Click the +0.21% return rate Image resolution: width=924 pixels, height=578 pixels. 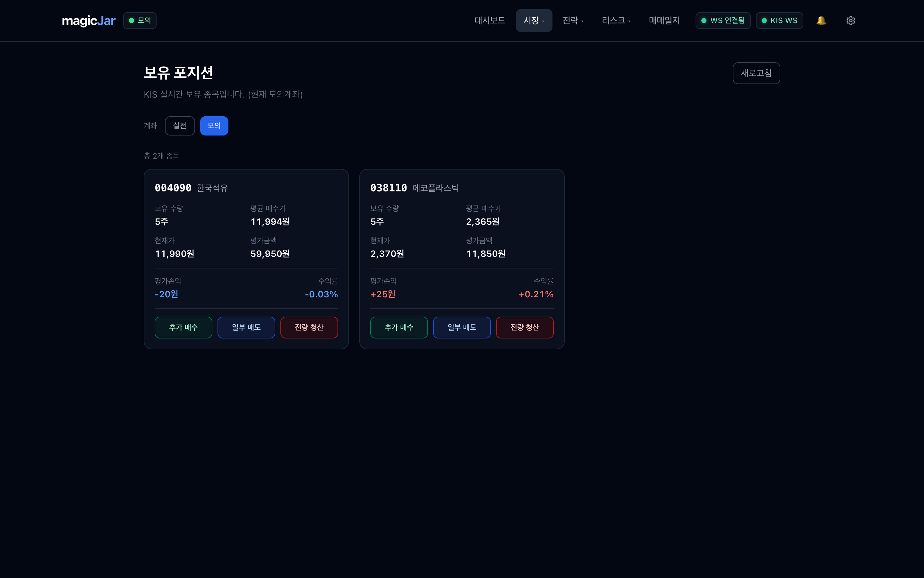536,294
